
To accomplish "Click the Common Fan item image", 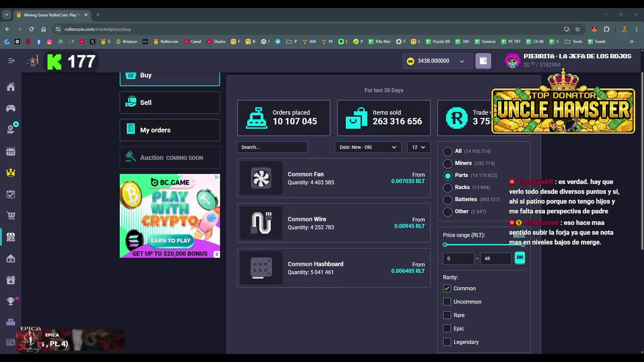I will (261, 178).
